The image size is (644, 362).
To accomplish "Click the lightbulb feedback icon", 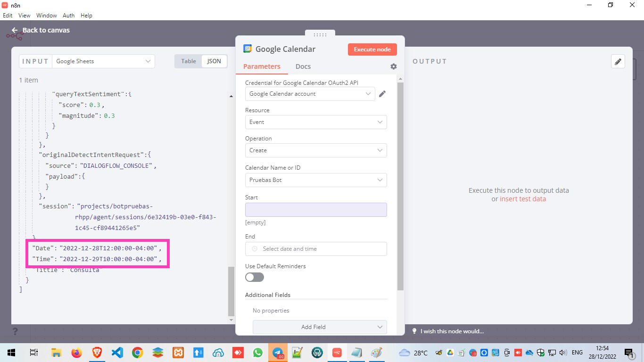I will pyautogui.click(x=414, y=331).
